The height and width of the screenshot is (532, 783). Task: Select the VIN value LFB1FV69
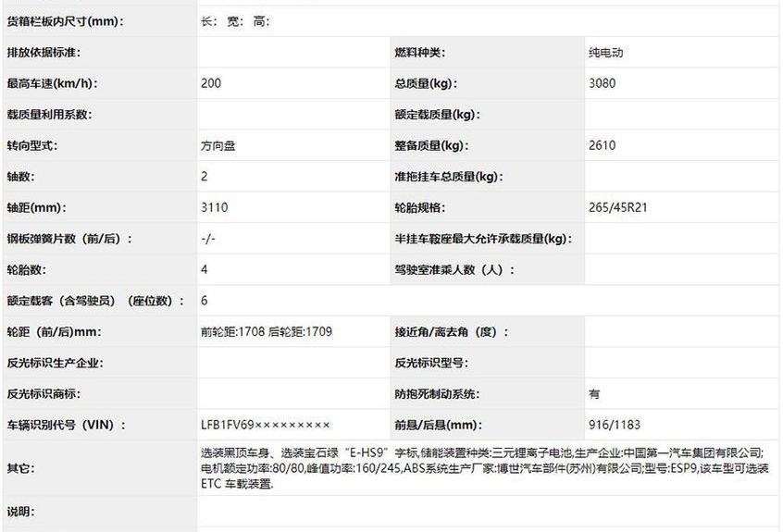click(265, 425)
